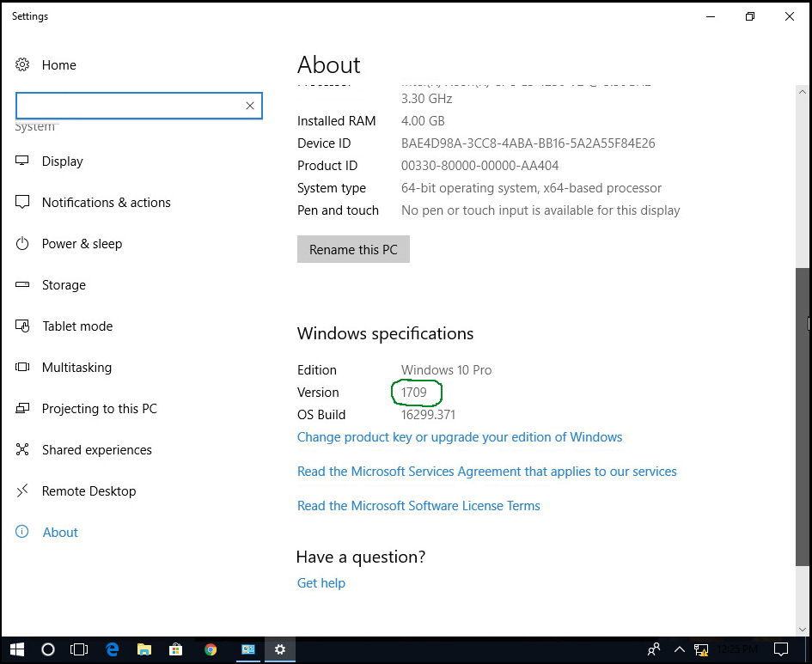Click the Multitasking icon
This screenshot has height=664, width=812.
tap(22, 367)
